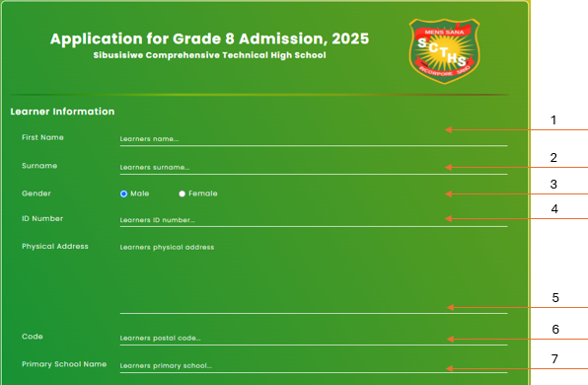Click the SCTHS school crest logo

[x=444, y=51]
